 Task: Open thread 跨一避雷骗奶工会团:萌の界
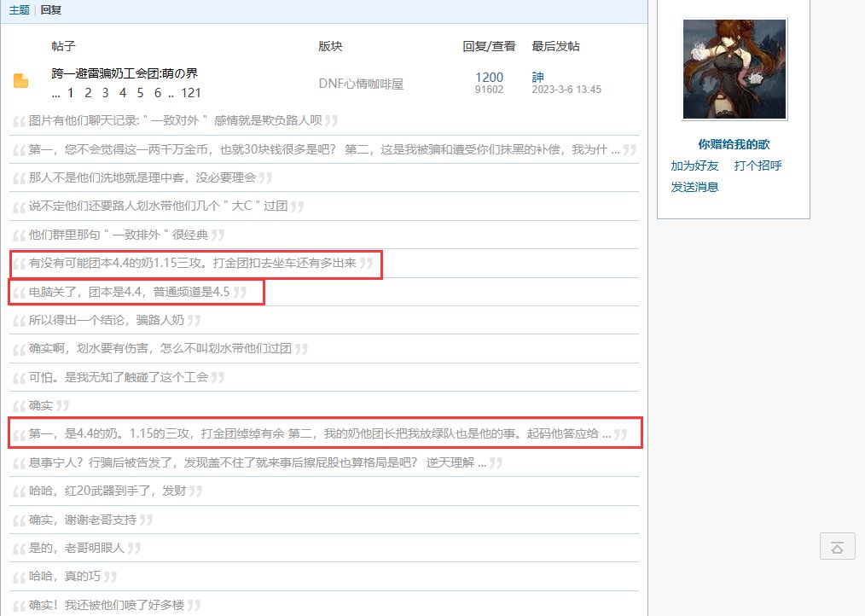125,73
